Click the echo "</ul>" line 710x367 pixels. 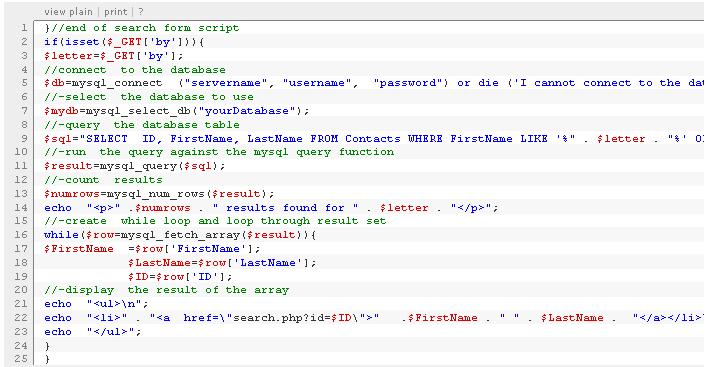click(x=93, y=332)
